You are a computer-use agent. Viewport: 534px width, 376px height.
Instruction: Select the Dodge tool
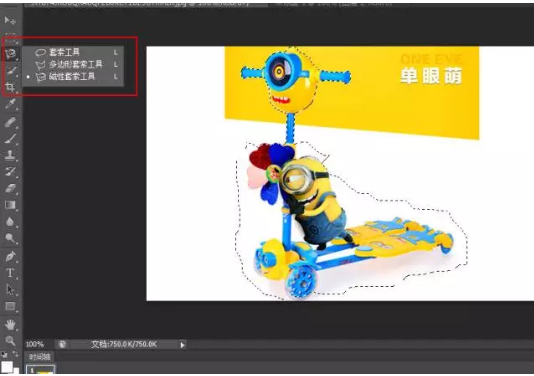click(11, 238)
